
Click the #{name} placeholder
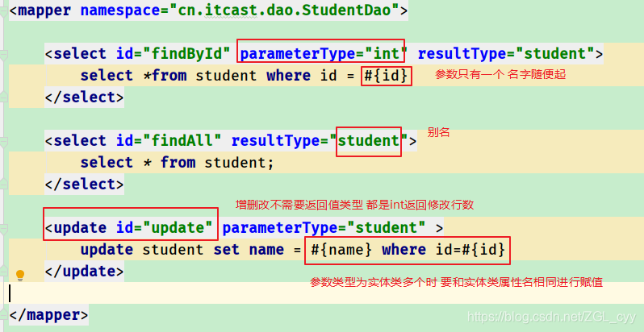(x=341, y=250)
